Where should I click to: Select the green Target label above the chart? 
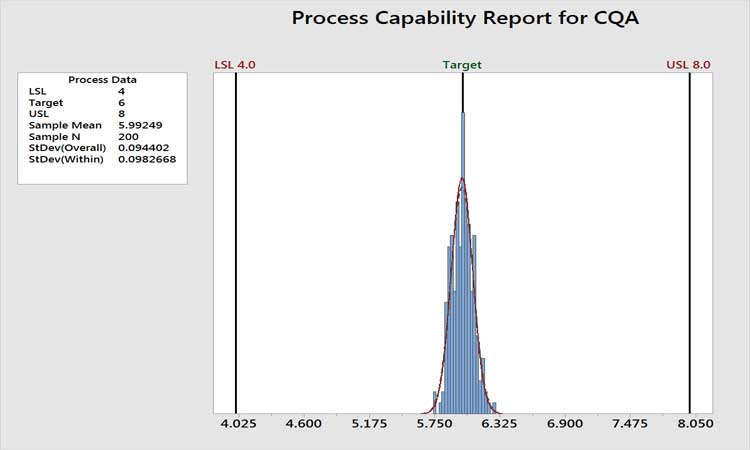pos(462,65)
